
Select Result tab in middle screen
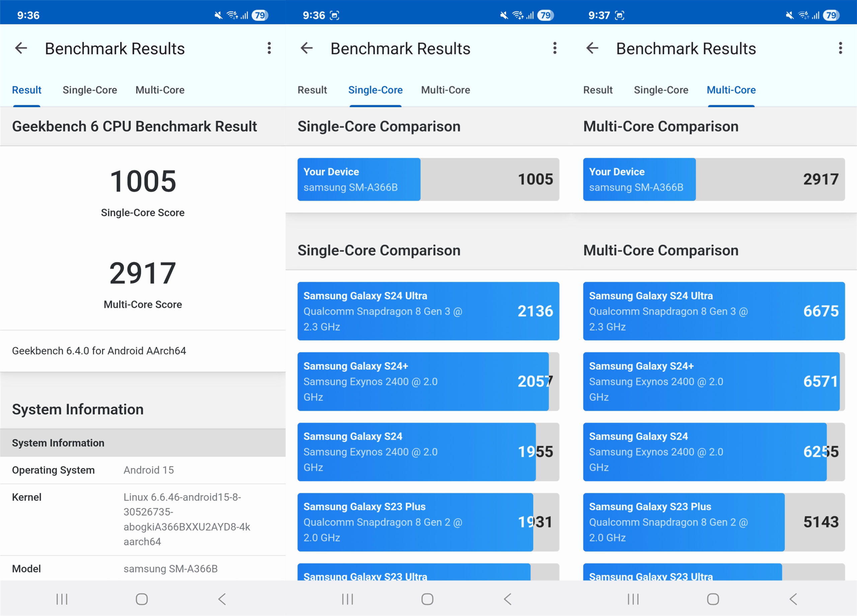click(x=312, y=90)
